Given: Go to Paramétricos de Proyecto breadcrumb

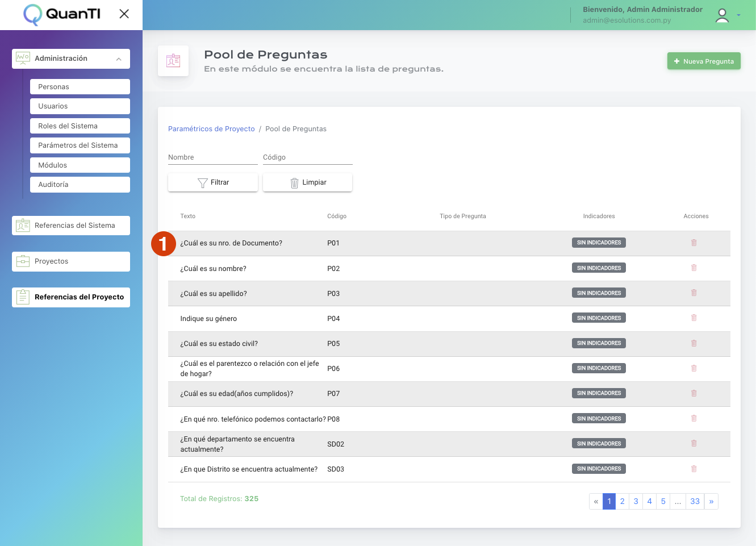Looking at the screenshot, I should click(211, 129).
